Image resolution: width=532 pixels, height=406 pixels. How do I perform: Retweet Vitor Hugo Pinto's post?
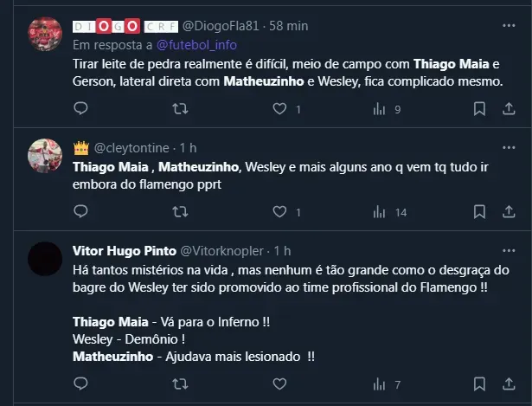[181, 384]
